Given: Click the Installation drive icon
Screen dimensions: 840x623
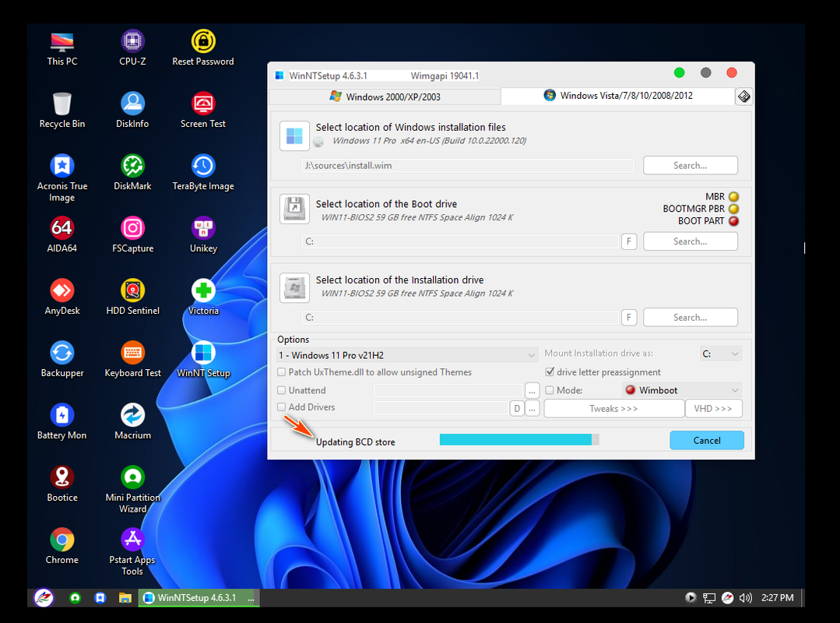Looking at the screenshot, I should point(294,287).
